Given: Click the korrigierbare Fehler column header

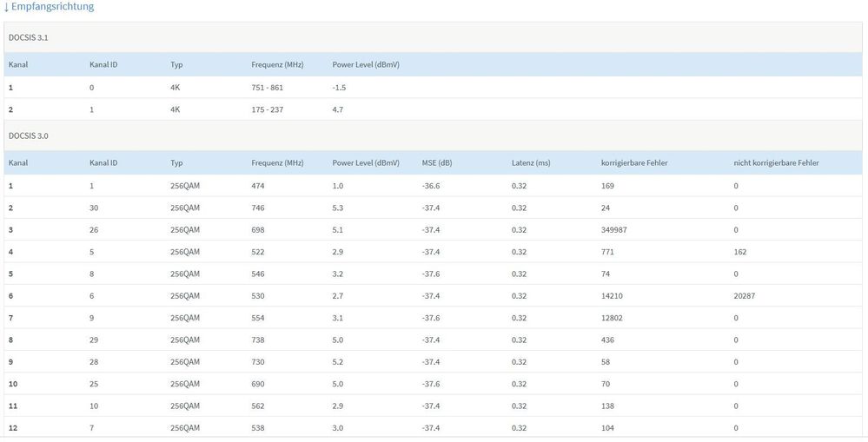Looking at the screenshot, I should 634,162.
